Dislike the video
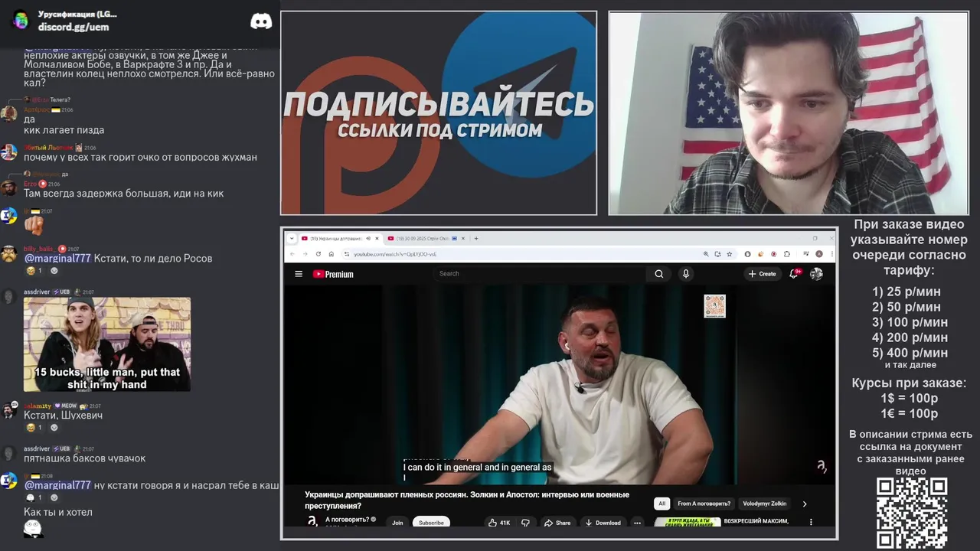 tap(525, 523)
